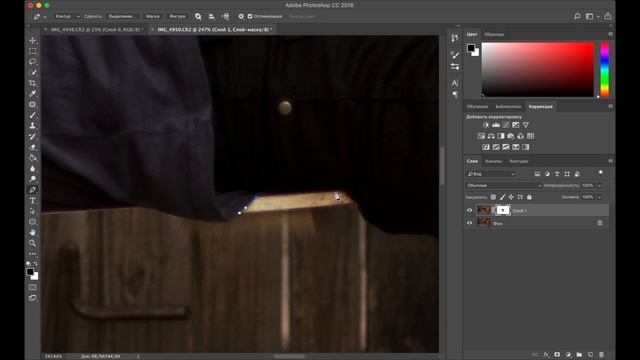Toggle Quick Mask mode in toolbar
The height and width of the screenshot is (360, 640).
point(32,287)
